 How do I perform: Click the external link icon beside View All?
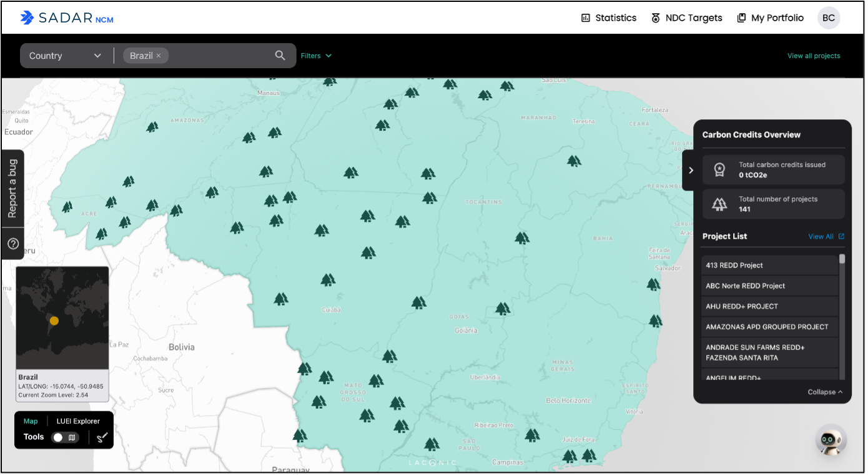point(841,236)
